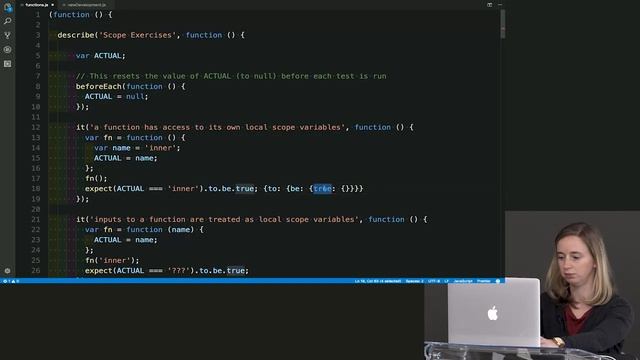Change the JavaScript language mode
This screenshot has width=640, height=360.
[x=463, y=281]
